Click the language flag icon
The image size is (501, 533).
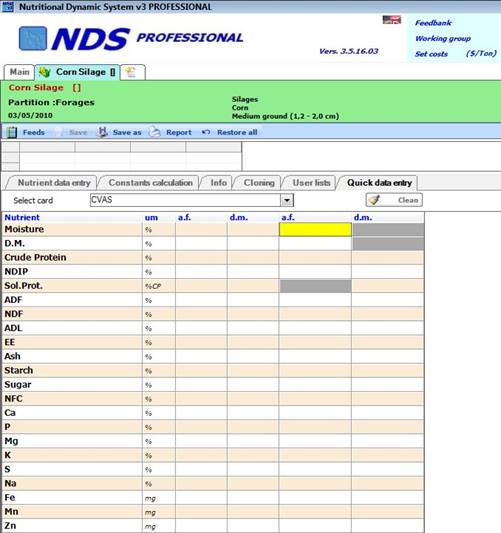[392, 20]
